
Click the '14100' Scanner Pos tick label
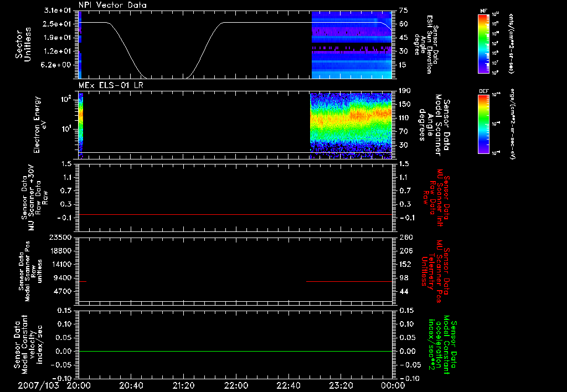click(x=60, y=264)
